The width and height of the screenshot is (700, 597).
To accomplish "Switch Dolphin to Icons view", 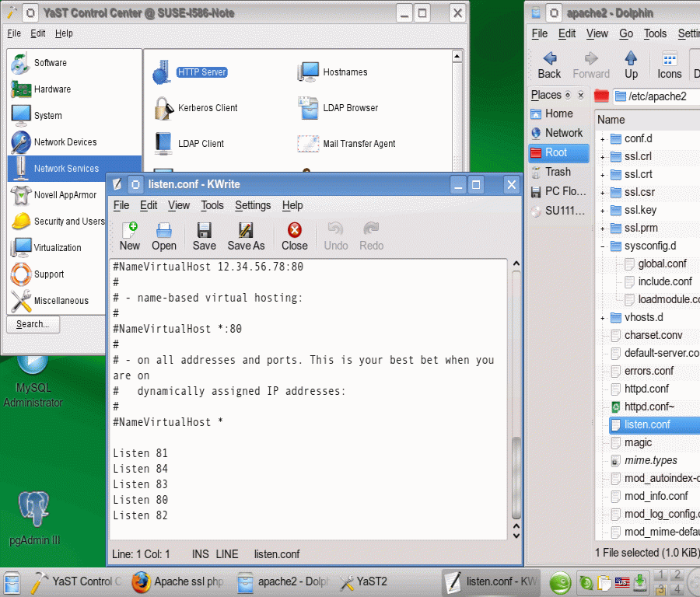I will pyautogui.click(x=669, y=65).
